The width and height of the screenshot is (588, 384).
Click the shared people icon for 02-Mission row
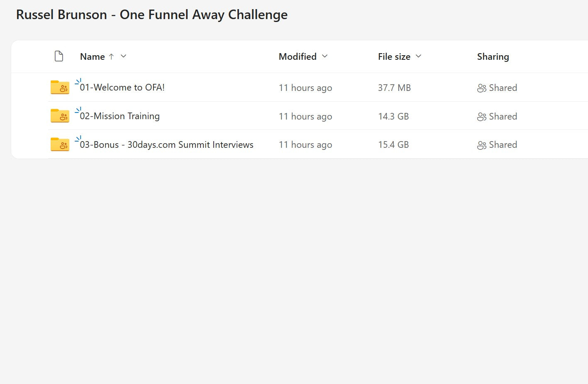coord(481,117)
